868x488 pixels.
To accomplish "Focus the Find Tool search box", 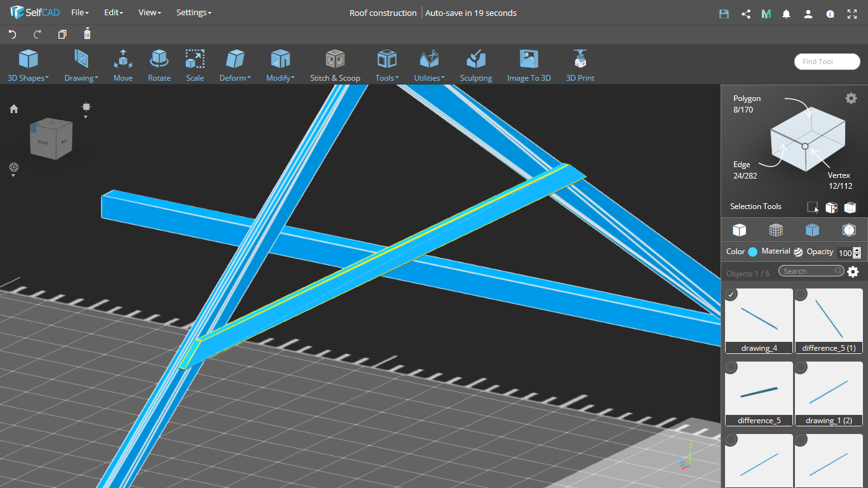I will point(827,62).
